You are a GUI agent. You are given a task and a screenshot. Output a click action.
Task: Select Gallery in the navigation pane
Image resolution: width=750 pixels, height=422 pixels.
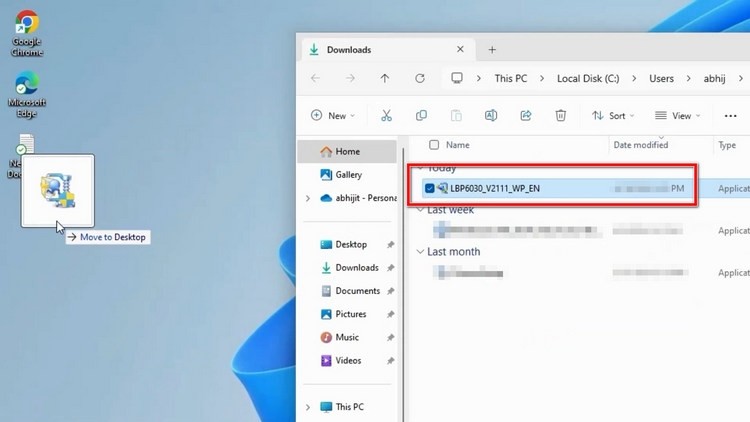pyautogui.click(x=347, y=175)
